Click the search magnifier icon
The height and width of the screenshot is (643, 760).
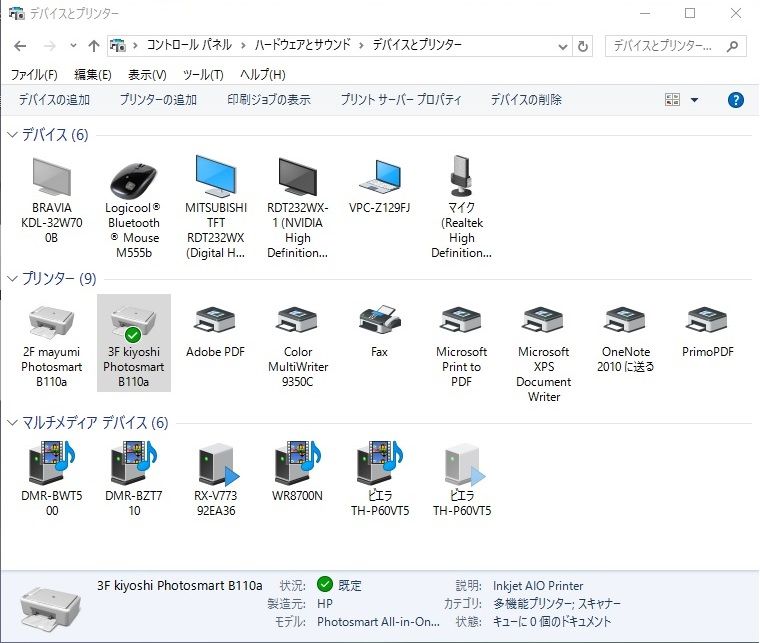(x=732, y=47)
